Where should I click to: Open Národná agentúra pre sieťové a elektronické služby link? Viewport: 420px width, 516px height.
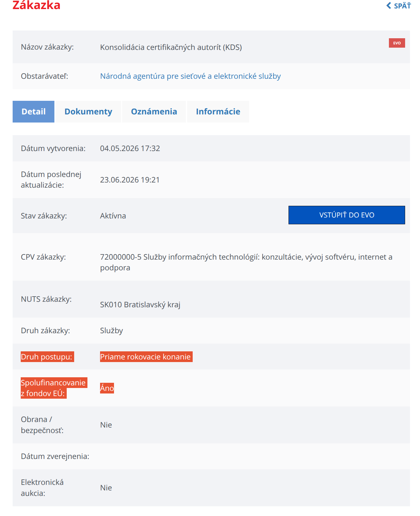pos(190,76)
